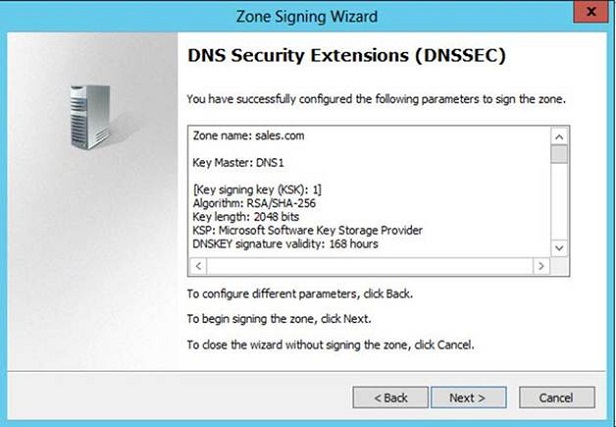Image resolution: width=616 pixels, height=427 pixels.
Task: Click the Next button to sign zone
Action: (468, 398)
